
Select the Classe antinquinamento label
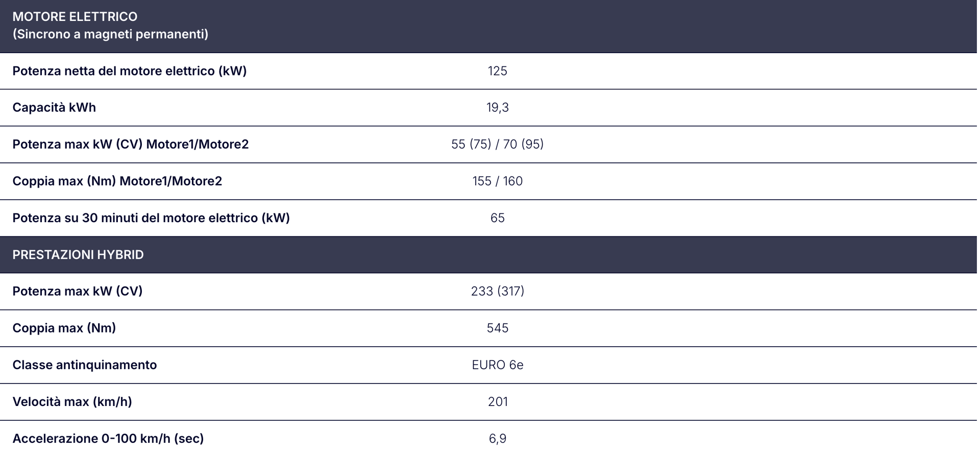(x=85, y=365)
